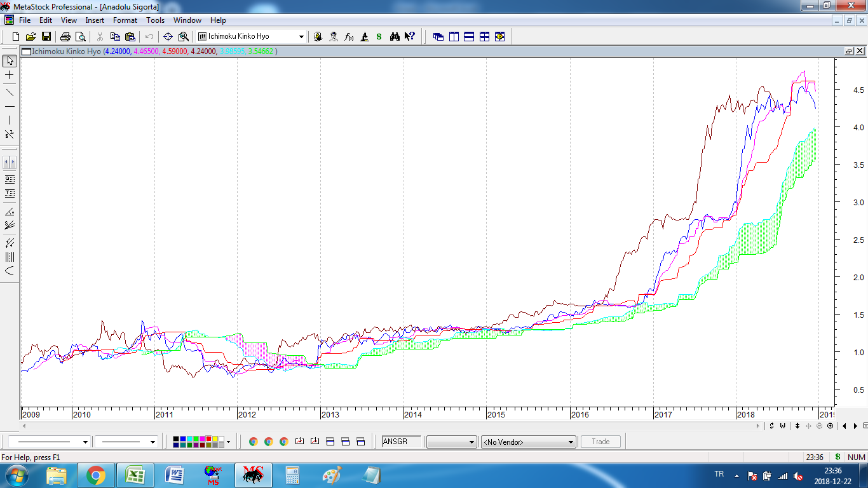Save the chart using the floppy icon
The width and height of the screenshot is (868, 488).
pyautogui.click(x=46, y=37)
